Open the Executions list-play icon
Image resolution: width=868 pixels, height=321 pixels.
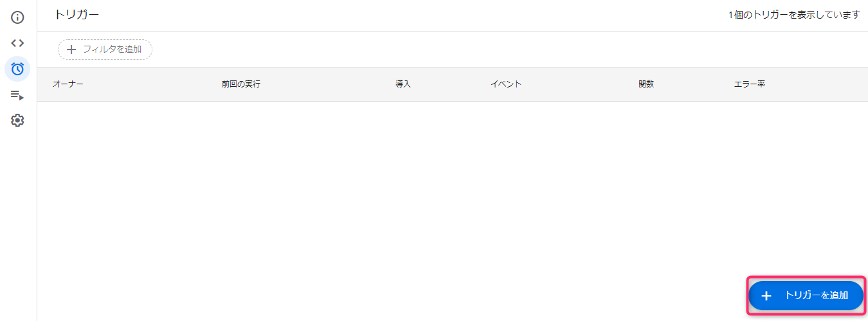[17, 95]
